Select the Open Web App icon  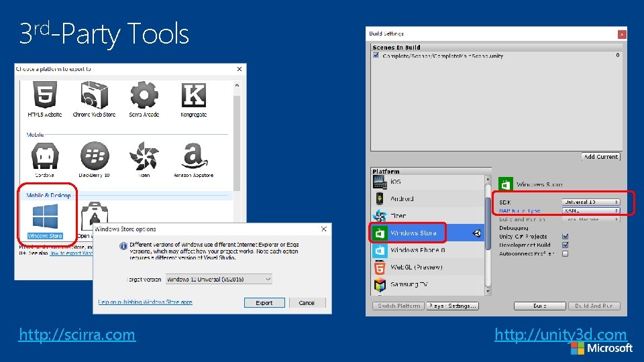click(x=95, y=217)
